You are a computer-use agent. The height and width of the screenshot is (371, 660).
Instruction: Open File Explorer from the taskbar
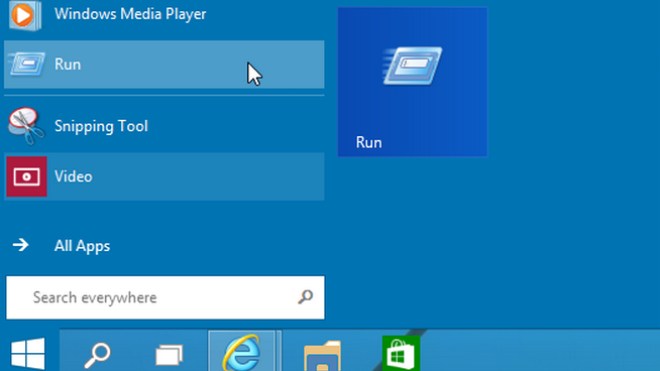click(322, 356)
